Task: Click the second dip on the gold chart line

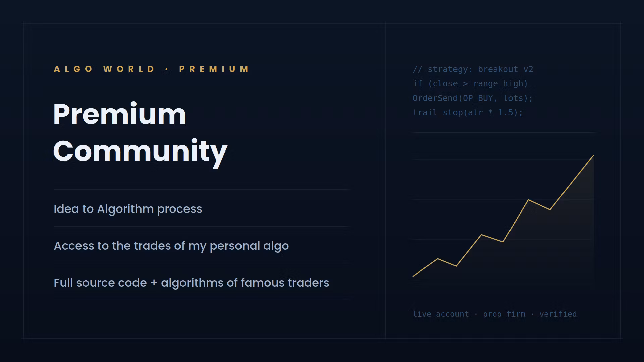Action: click(x=503, y=242)
